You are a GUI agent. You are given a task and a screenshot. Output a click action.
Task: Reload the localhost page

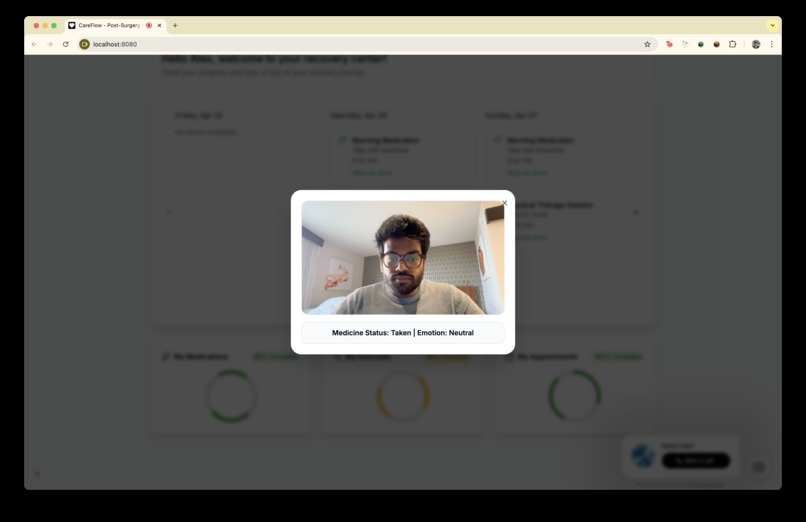[x=66, y=44]
